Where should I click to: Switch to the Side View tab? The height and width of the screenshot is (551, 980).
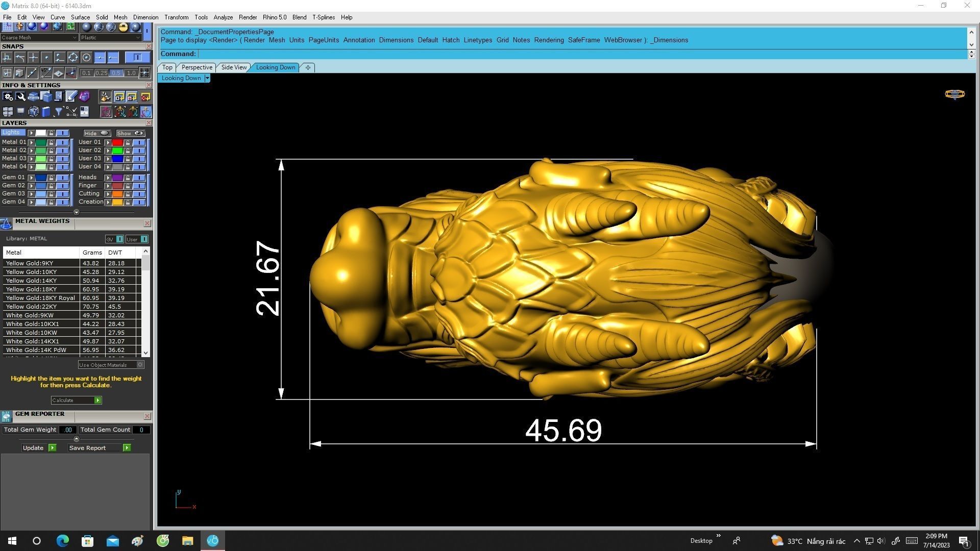(x=234, y=67)
